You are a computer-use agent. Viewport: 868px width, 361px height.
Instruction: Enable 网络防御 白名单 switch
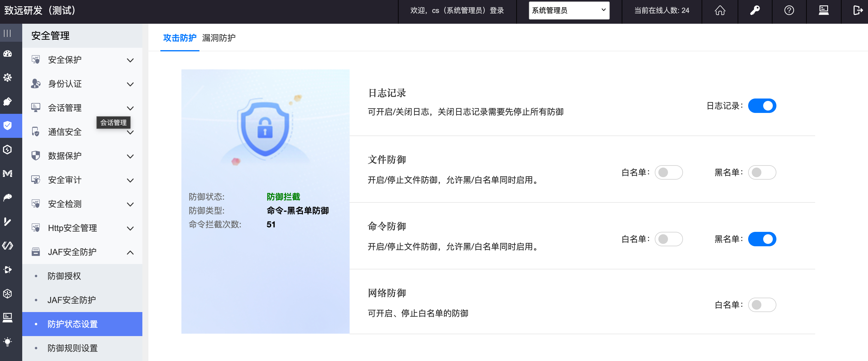pos(762,305)
